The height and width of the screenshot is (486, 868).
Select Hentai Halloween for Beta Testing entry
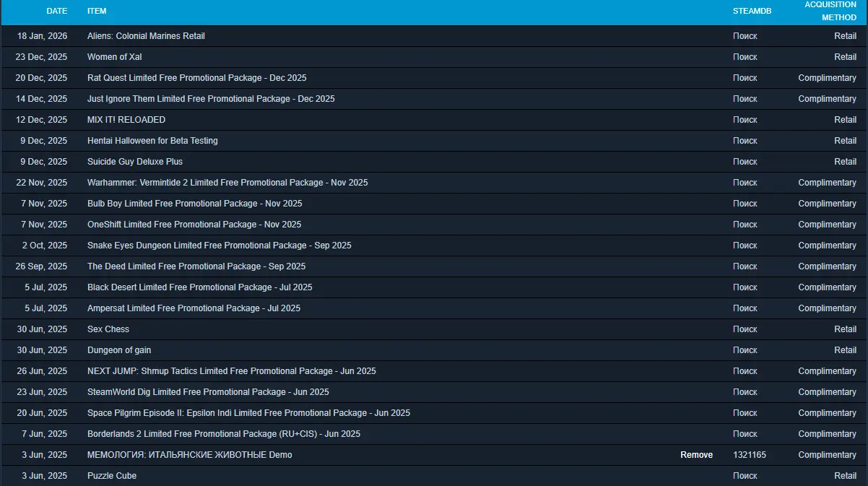click(x=152, y=141)
